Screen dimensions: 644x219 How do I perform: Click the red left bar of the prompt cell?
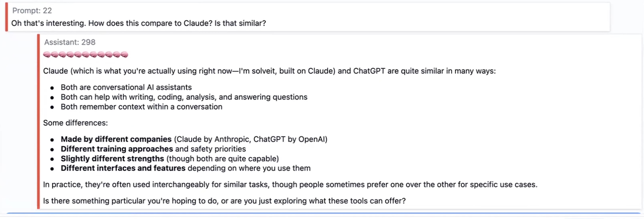6,17
